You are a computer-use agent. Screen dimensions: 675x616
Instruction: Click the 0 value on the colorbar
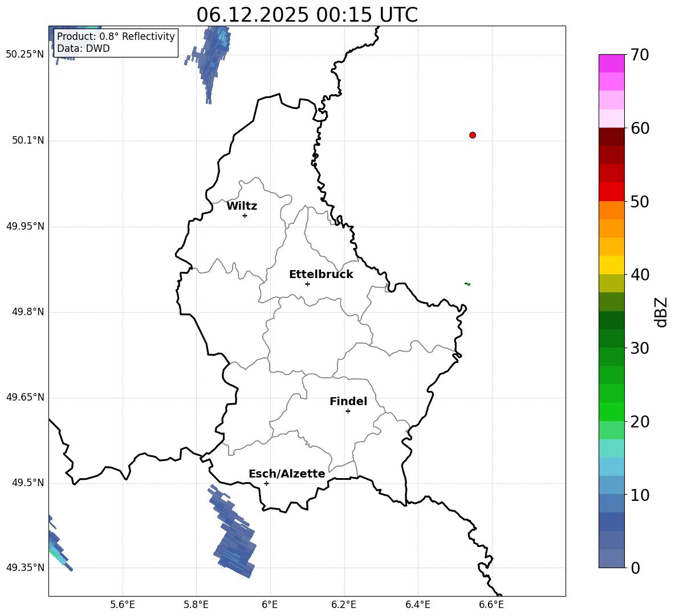click(635, 568)
